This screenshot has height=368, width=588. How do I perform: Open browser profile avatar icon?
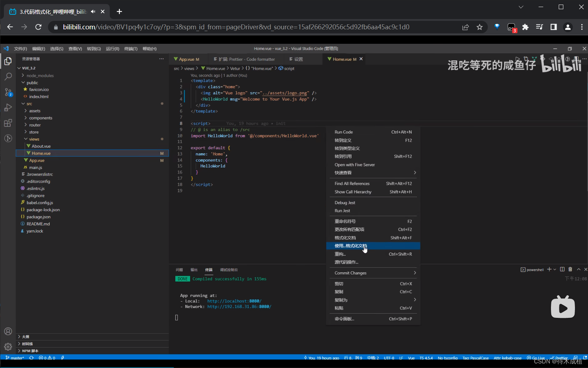(568, 27)
